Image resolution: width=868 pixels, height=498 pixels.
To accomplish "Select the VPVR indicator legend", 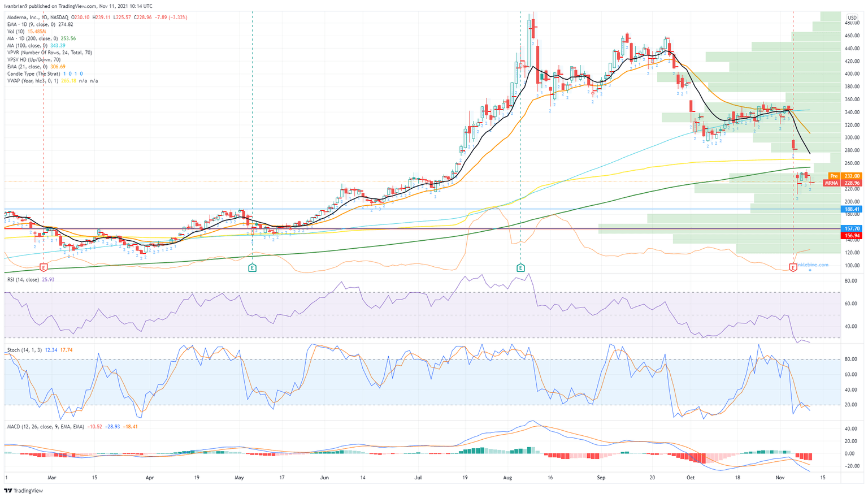I will tap(49, 53).
